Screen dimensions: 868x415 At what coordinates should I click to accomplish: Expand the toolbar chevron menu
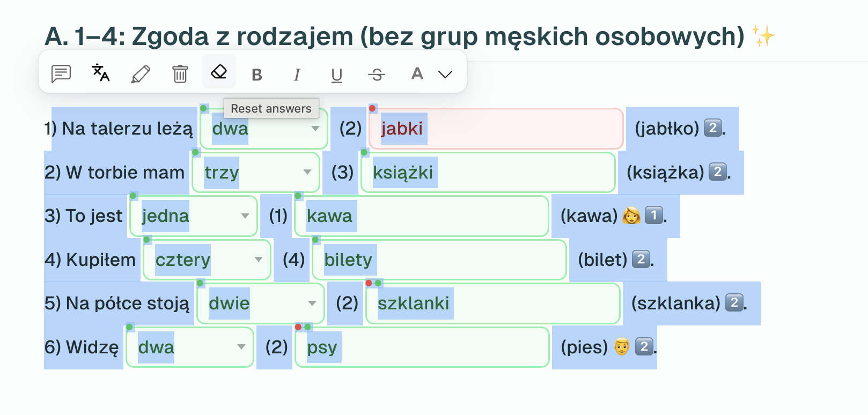point(445,75)
